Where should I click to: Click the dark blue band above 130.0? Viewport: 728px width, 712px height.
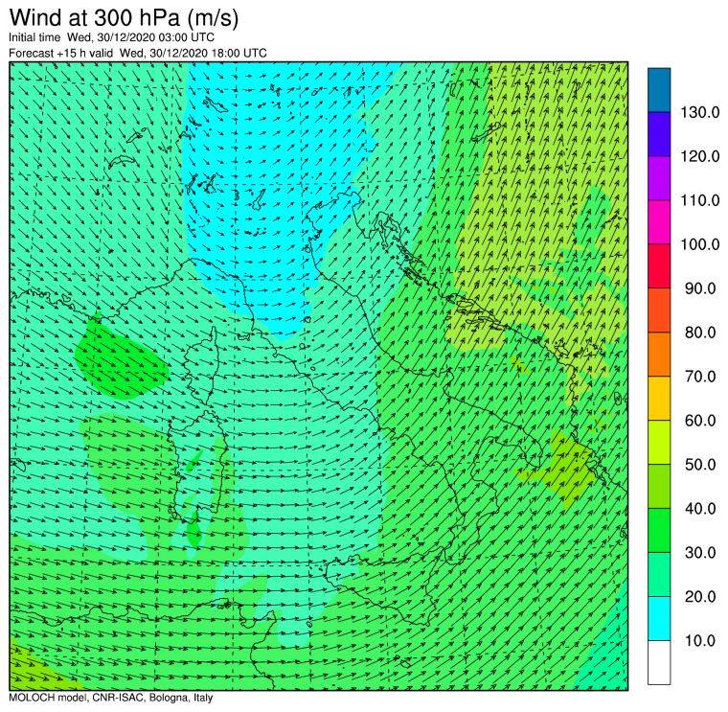click(659, 90)
